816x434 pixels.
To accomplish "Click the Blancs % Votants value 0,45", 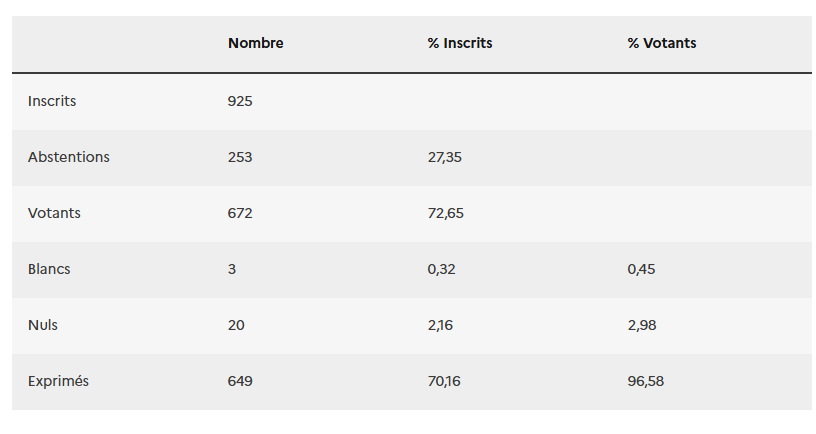I will point(642,269).
